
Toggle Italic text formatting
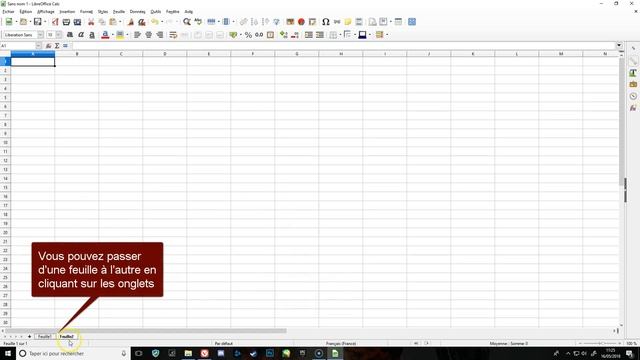81,35
